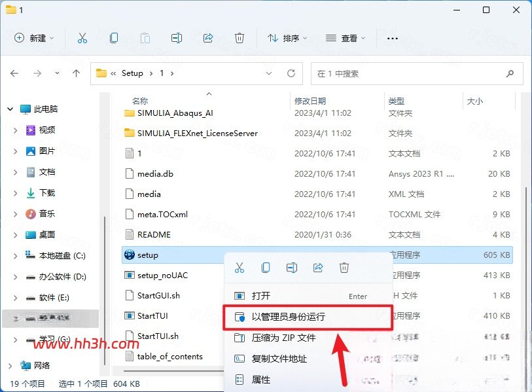Viewport: 532px width, 392px height.
Task: Open the 查看 view dropdown
Action: pos(345,38)
